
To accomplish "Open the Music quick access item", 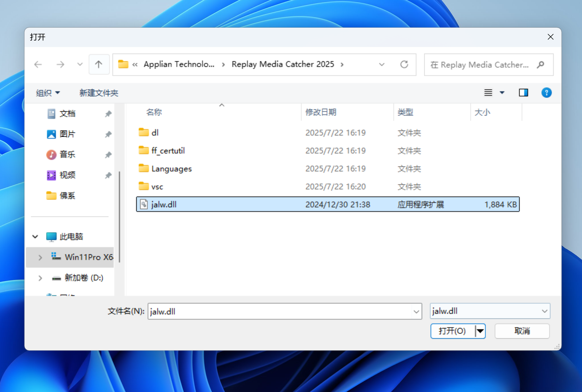I will click(x=67, y=155).
